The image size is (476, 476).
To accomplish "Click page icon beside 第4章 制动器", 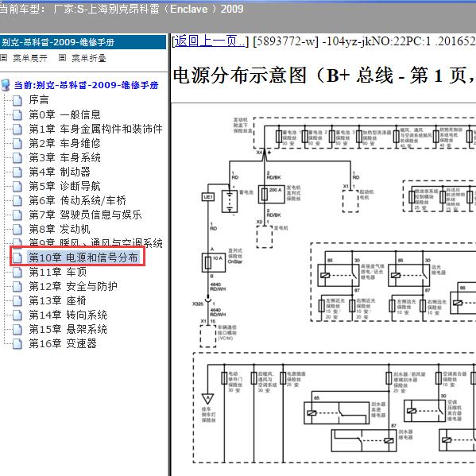I will point(17,172).
